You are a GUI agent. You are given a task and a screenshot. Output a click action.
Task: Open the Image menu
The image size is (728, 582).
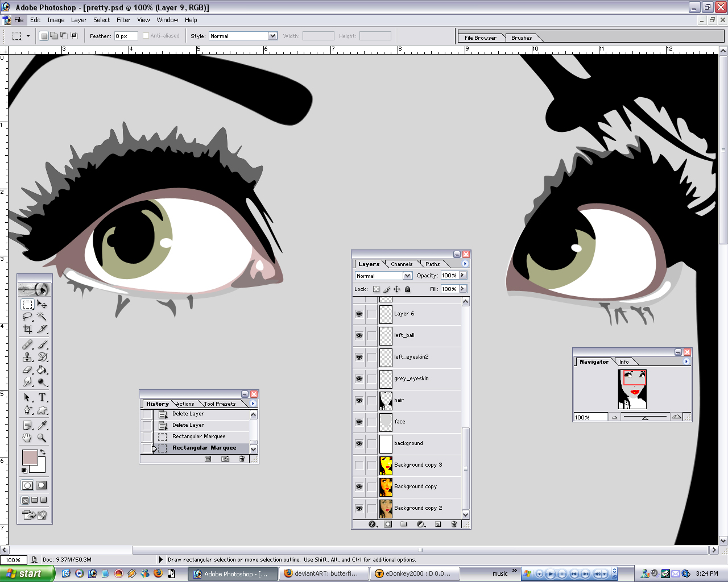[x=56, y=20]
